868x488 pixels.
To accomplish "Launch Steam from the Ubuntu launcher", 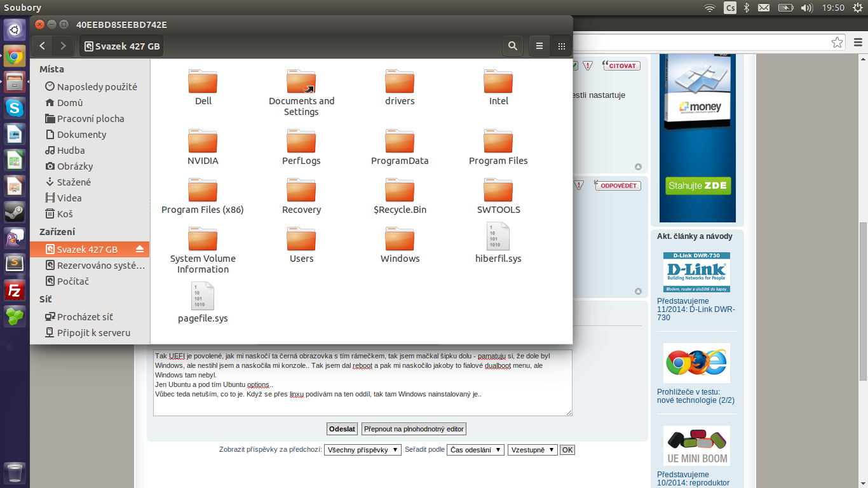I will pos(15,212).
